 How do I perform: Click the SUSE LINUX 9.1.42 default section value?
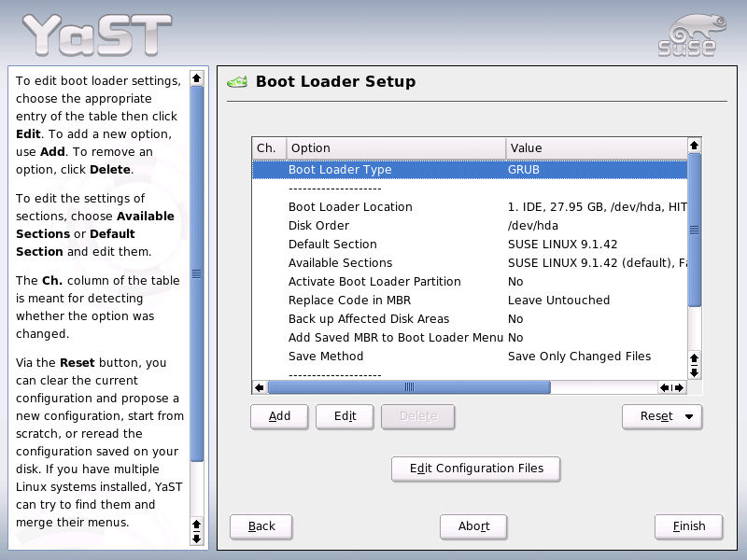point(563,245)
